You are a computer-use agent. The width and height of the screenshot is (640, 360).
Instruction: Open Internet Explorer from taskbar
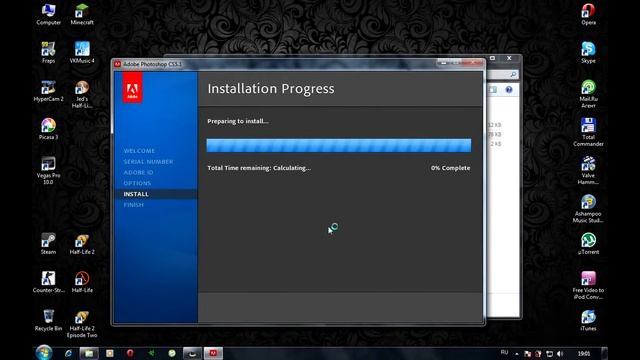pos(68,353)
